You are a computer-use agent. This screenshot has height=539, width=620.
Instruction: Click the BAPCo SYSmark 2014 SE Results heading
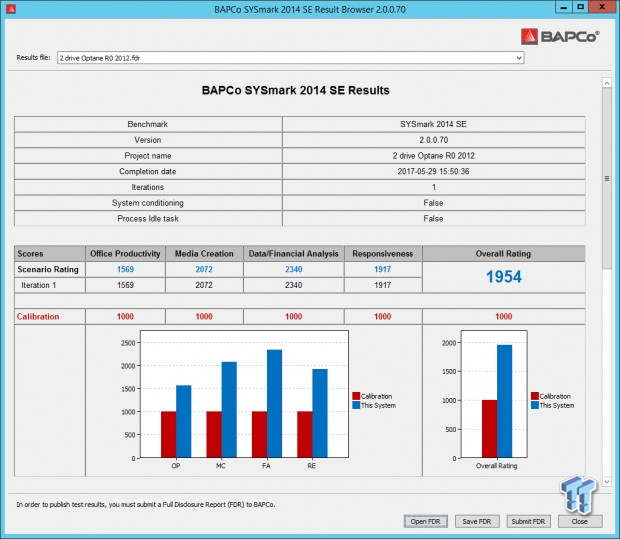(296, 91)
